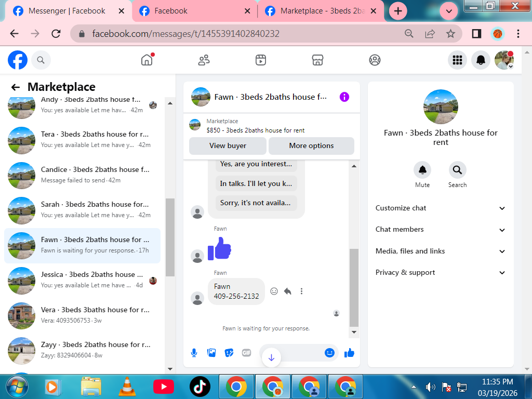This screenshot has height=399, width=532.
Task: Click the Facebook logo
Action: (x=18, y=60)
